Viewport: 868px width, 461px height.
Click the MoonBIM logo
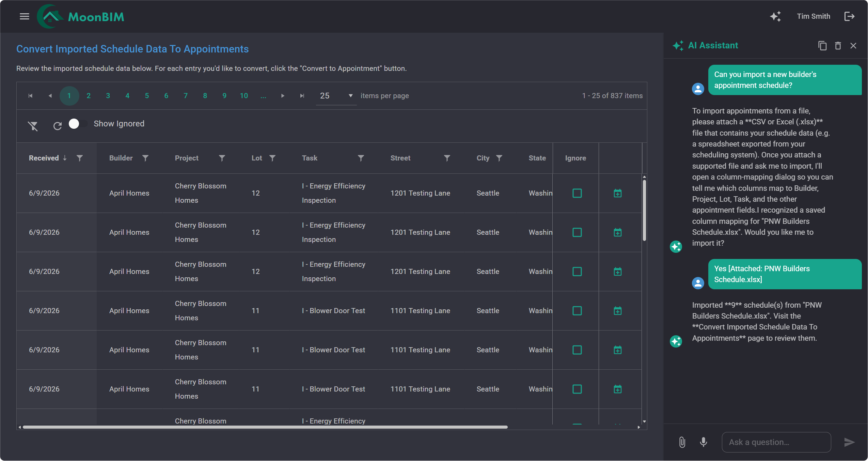pos(81,16)
